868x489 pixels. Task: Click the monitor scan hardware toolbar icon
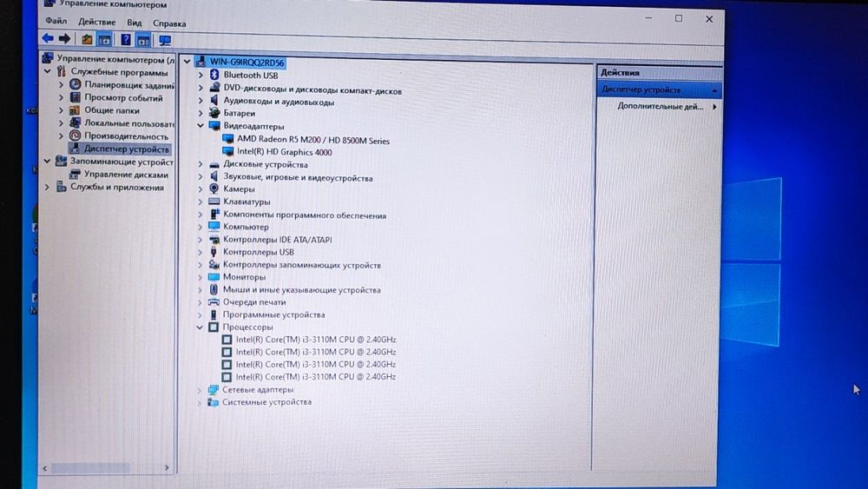(165, 41)
